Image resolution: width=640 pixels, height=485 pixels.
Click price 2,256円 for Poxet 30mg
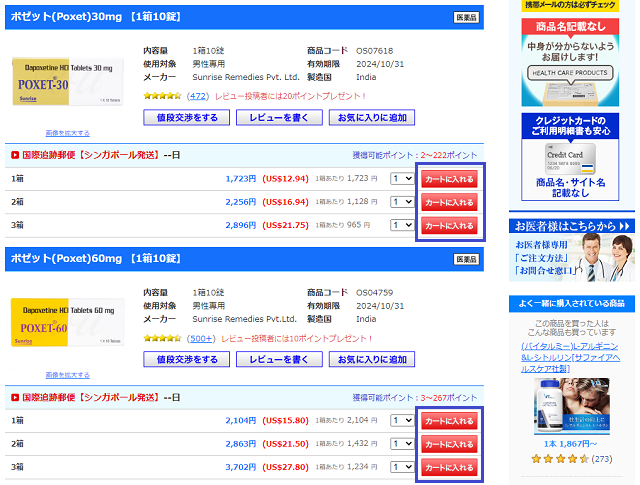241,202
